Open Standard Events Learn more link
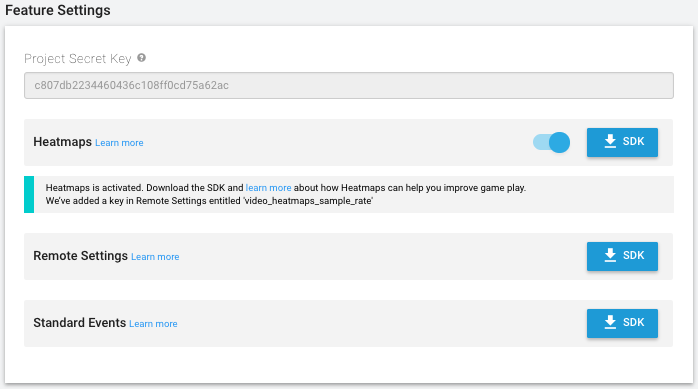This screenshot has height=389, width=698. pos(153,324)
